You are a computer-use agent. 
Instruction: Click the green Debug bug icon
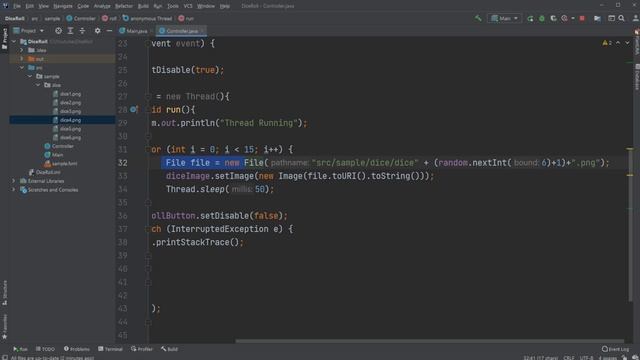542,18
